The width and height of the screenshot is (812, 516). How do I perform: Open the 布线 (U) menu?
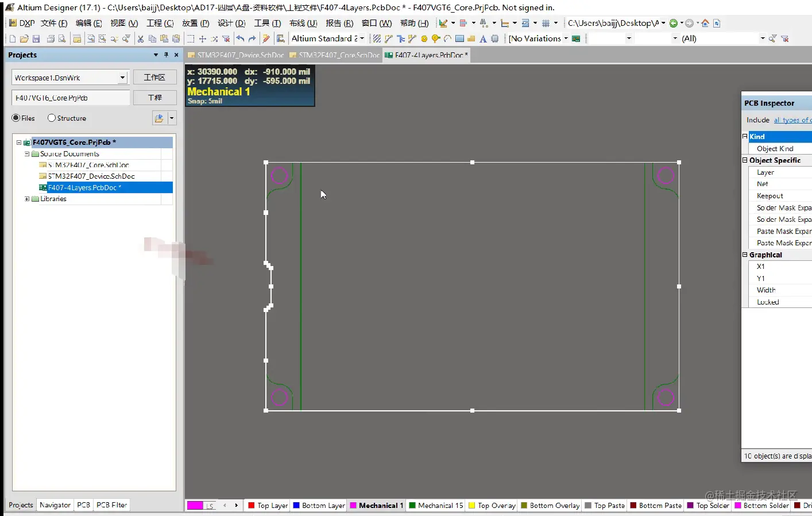coord(303,23)
